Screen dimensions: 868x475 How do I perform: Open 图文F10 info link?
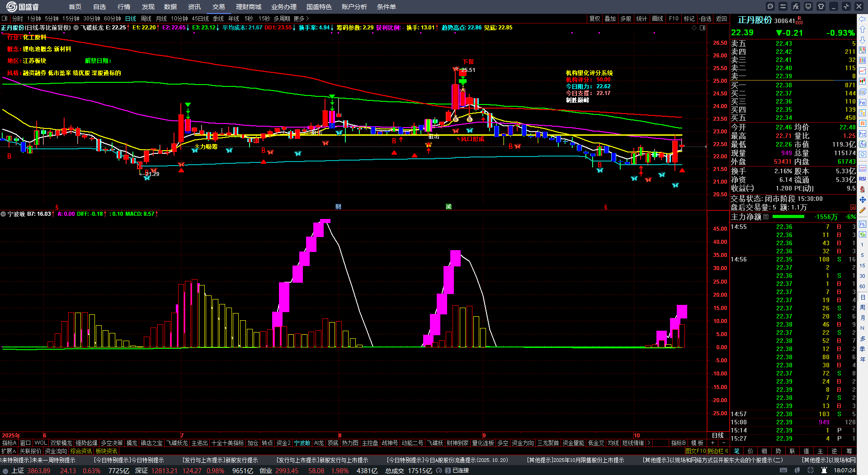(x=695, y=451)
